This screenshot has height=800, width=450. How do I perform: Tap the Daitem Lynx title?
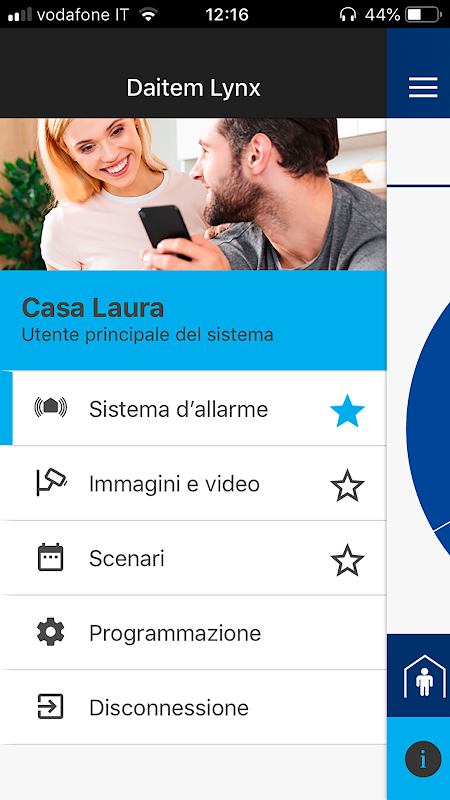[193, 88]
